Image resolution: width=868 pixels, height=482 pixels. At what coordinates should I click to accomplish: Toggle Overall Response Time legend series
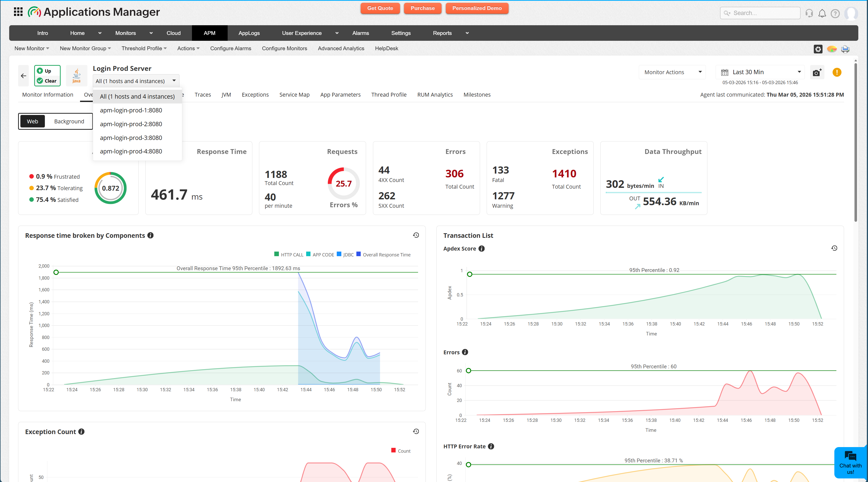click(383, 255)
